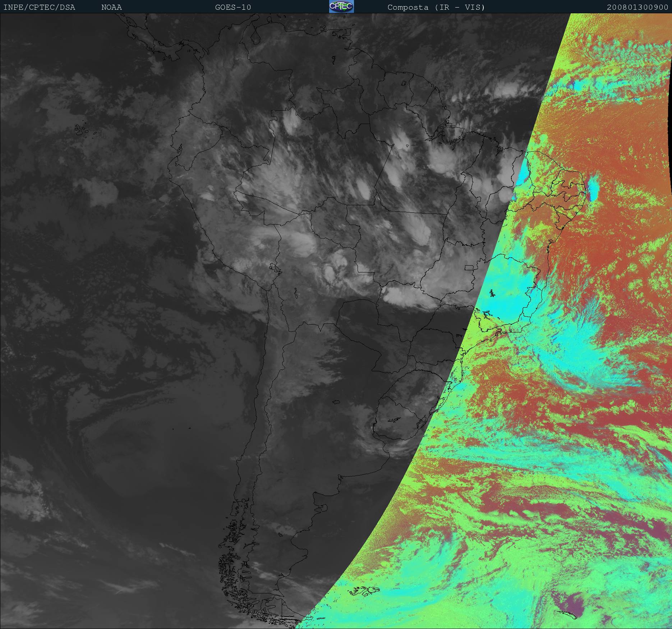Click the 200801300900 timestamp
Screen dimensions: 672x629
(x=637, y=7)
